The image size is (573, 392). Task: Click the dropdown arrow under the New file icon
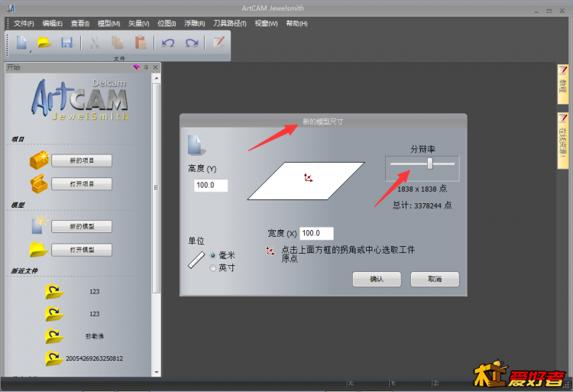coord(31,51)
